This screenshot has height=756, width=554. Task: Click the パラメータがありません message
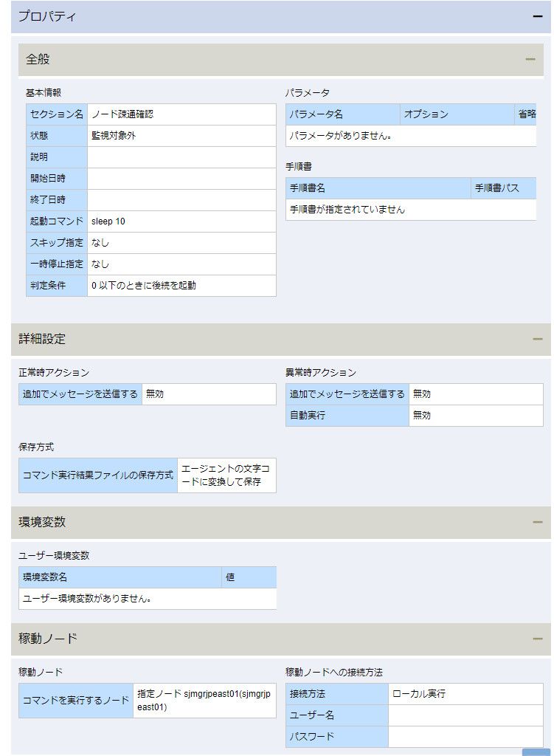(340, 136)
